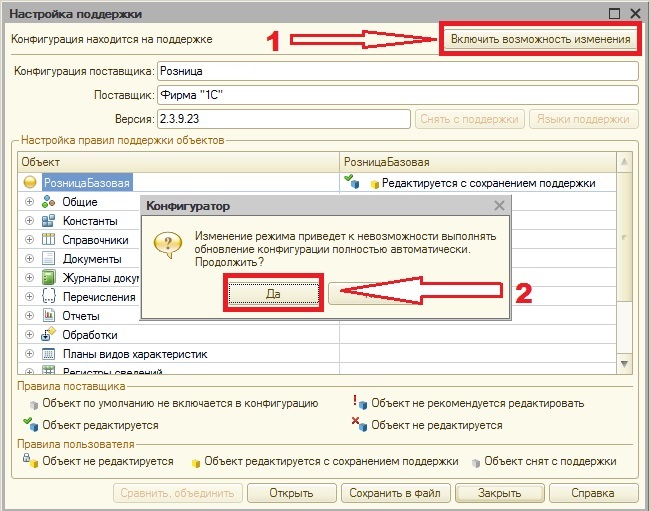651x511 pixels.
Task: Select the Общие tree row
Action: pyautogui.click(x=80, y=202)
